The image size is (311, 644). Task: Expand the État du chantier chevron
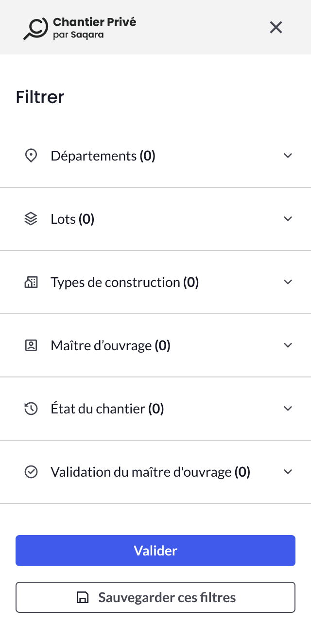coord(288,409)
